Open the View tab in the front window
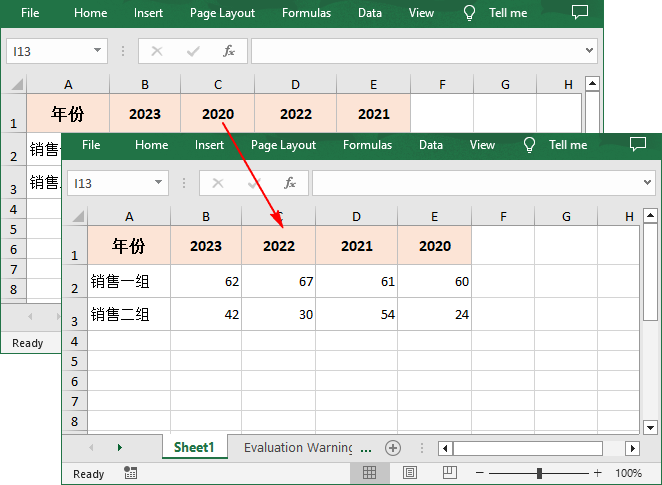 coord(482,145)
